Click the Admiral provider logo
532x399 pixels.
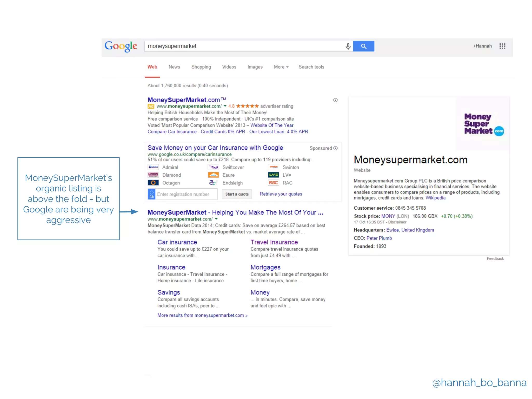click(153, 167)
